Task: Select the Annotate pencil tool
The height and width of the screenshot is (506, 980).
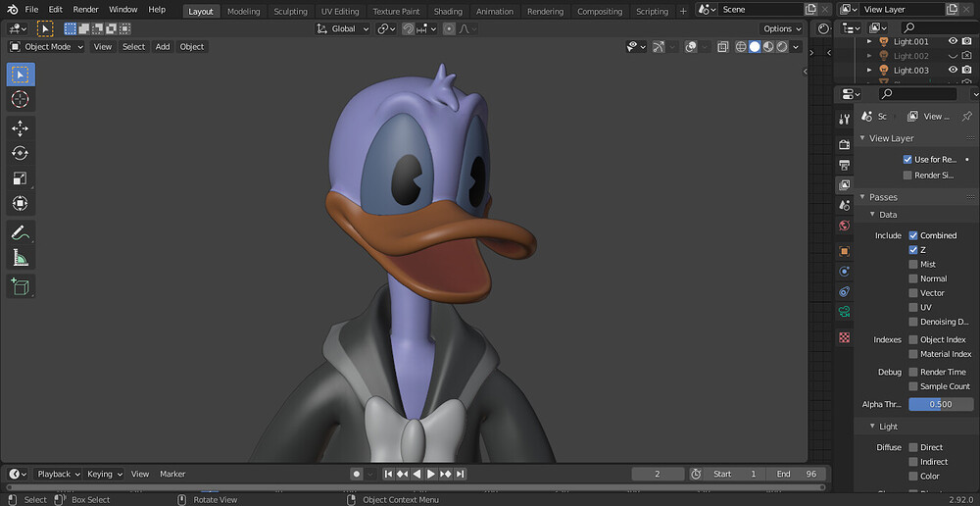Action: tap(21, 232)
